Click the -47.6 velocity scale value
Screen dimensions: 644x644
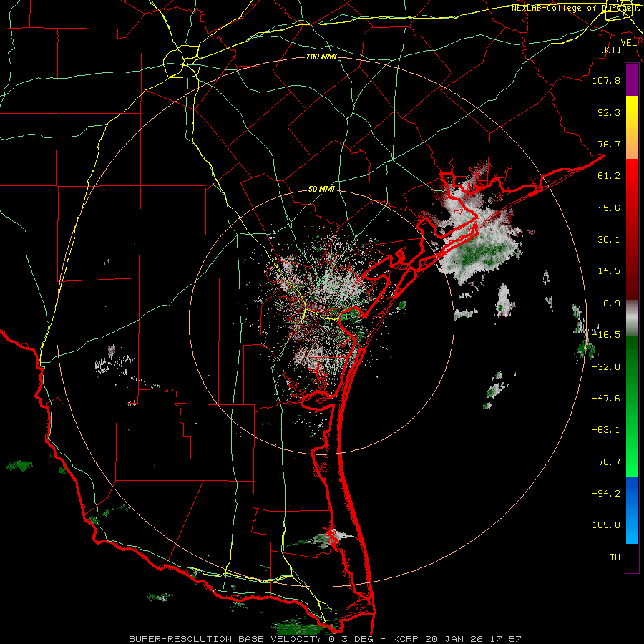pyautogui.click(x=606, y=399)
